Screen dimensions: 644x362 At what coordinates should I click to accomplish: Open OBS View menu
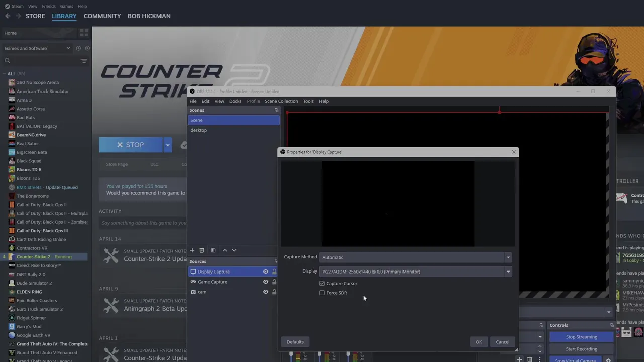(219, 101)
